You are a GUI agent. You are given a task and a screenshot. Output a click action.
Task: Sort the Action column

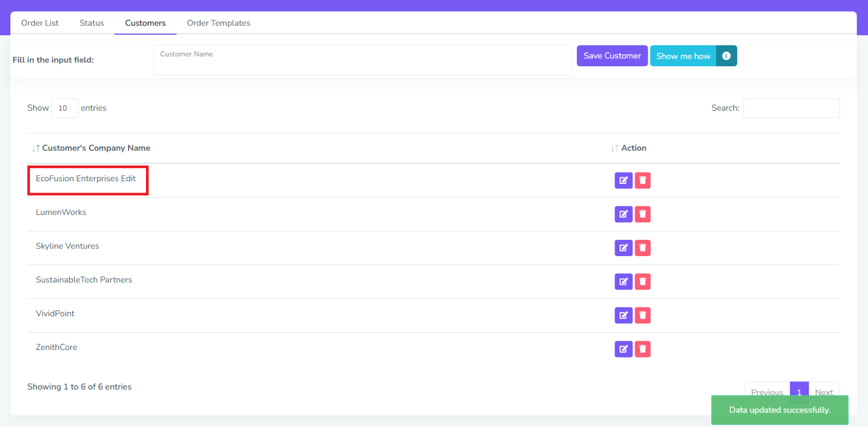point(633,148)
